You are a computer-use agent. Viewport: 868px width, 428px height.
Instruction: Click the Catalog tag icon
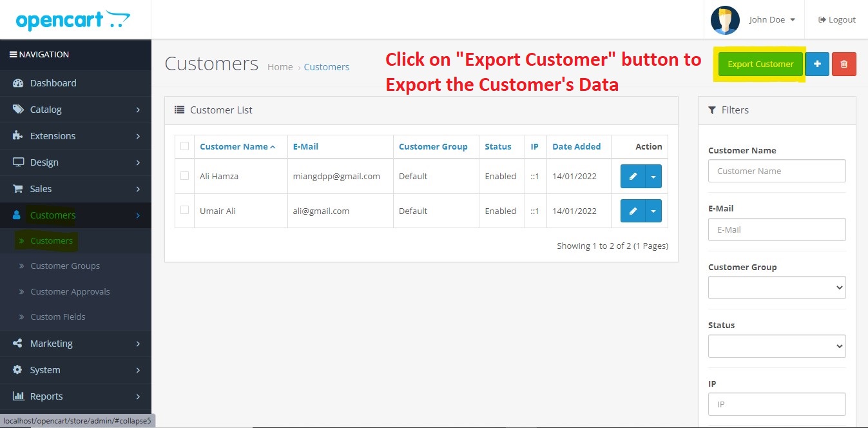coord(18,110)
